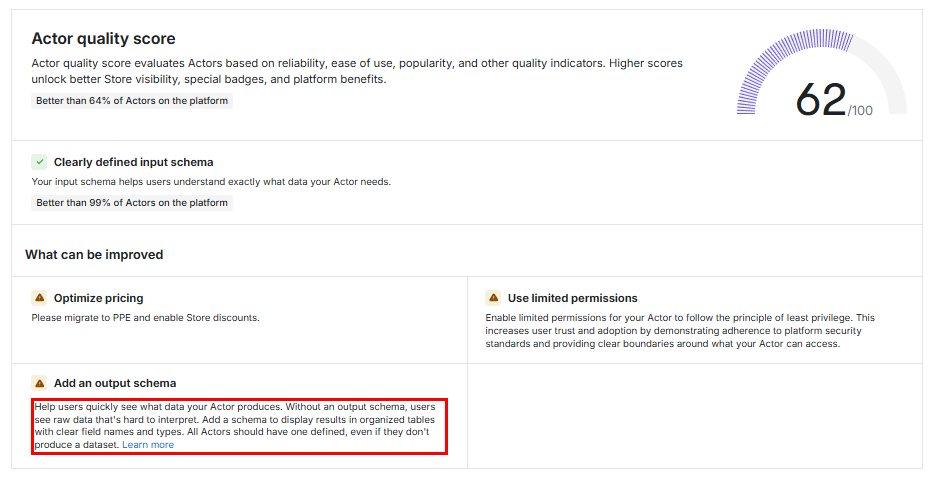
Task: Click the warning icon next to Optimize pricing
Action: pyautogui.click(x=39, y=298)
